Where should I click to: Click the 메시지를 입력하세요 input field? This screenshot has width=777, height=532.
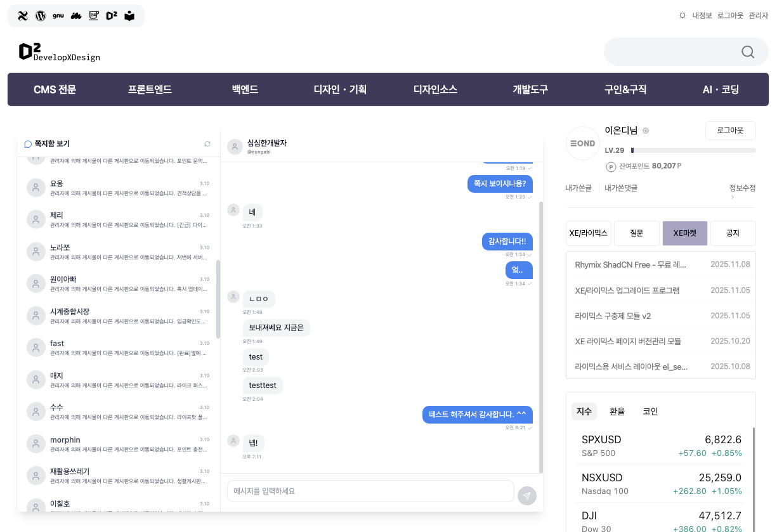370,491
